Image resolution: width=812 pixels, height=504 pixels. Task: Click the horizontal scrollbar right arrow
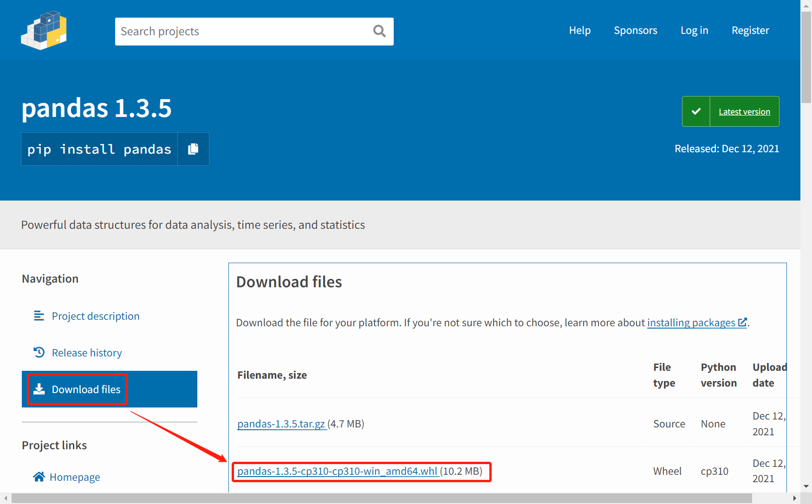point(794,498)
